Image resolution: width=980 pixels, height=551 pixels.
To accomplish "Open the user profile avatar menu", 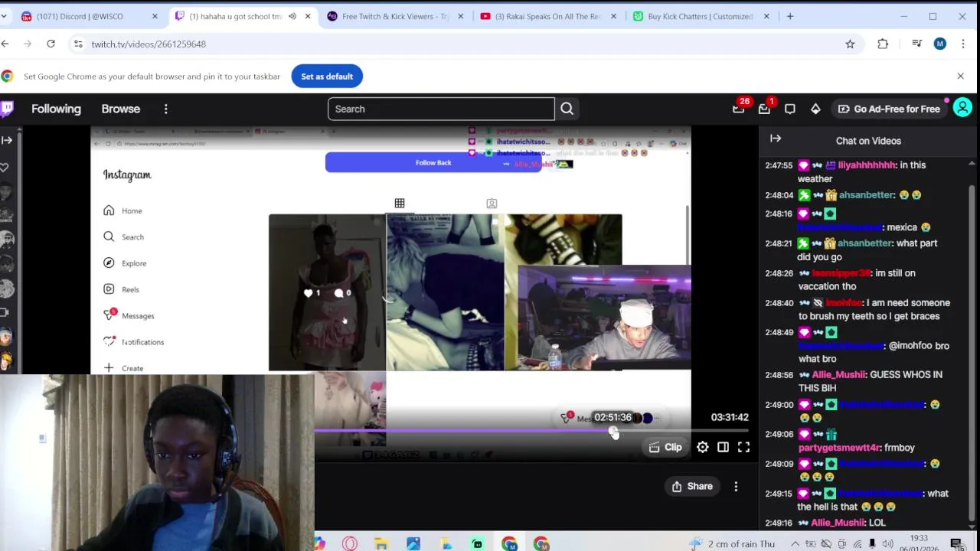I will click(962, 109).
